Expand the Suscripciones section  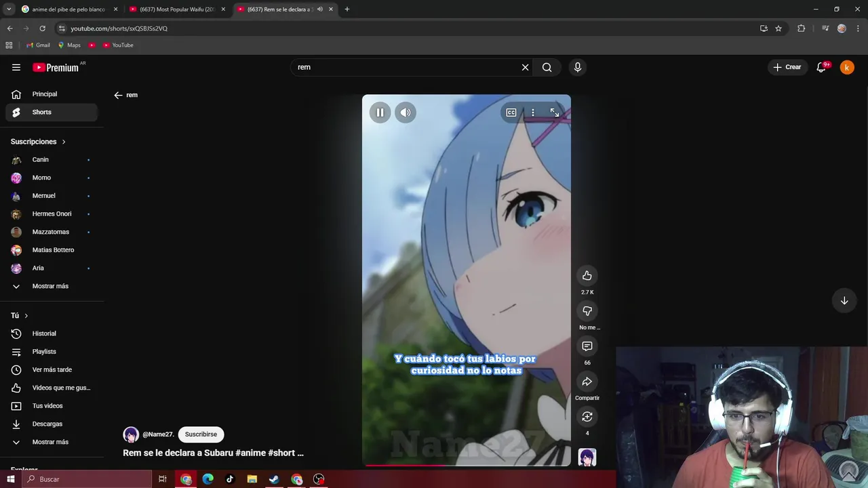point(38,142)
